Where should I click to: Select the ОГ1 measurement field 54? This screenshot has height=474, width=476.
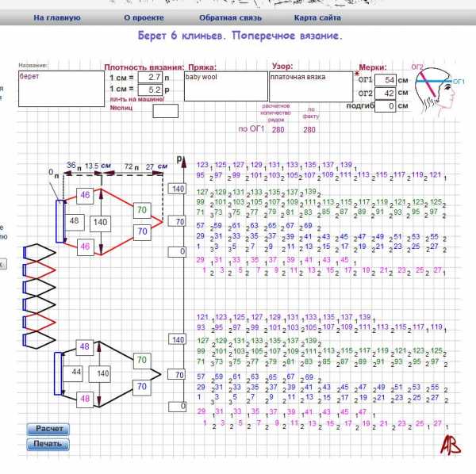coord(385,80)
